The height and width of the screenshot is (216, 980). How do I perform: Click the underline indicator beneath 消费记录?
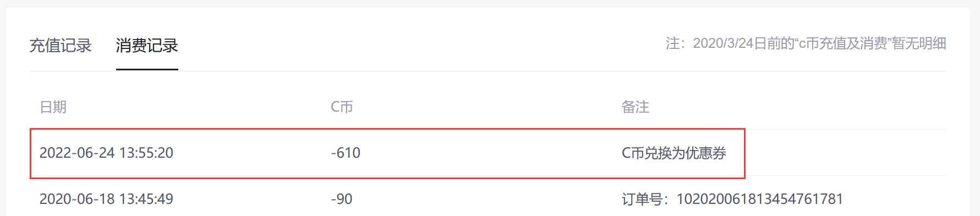pyautogui.click(x=147, y=69)
